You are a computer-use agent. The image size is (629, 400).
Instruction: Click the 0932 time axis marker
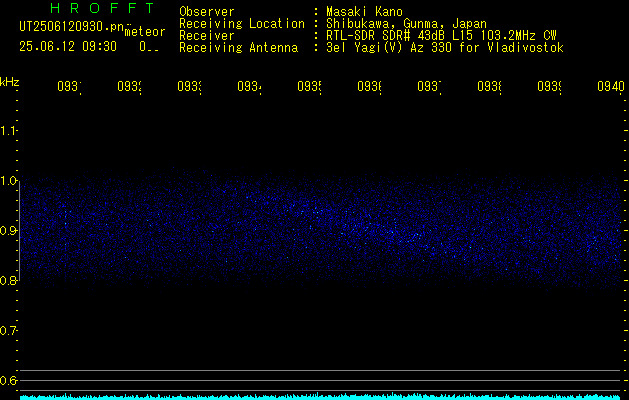click(129, 87)
